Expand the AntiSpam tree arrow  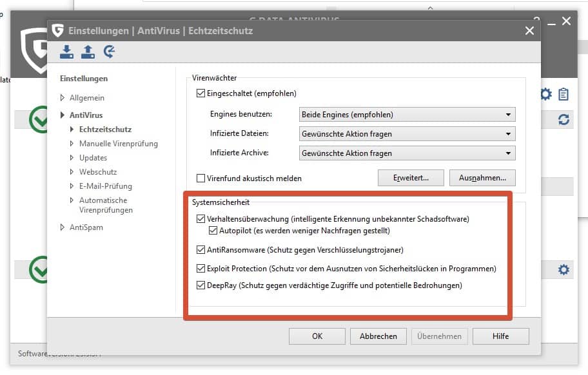(x=63, y=227)
